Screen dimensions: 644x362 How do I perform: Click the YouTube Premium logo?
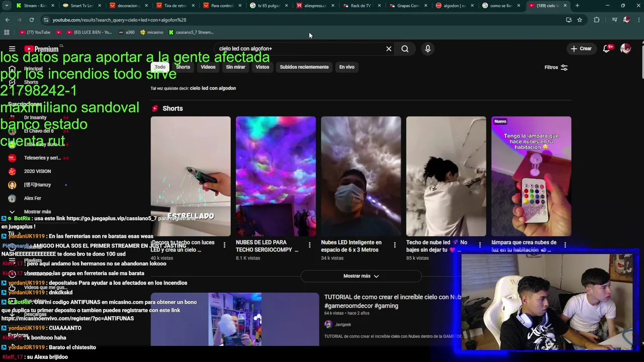click(x=41, y=49)
